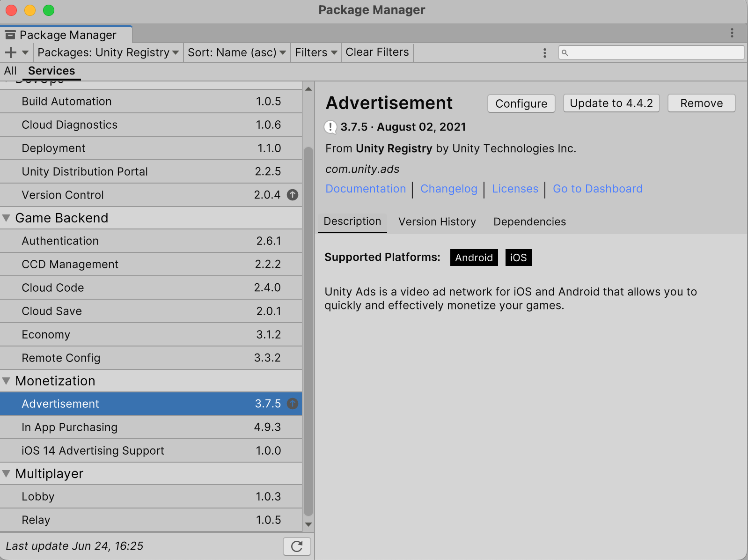Click the plus add package icon
748x560 pixels.
[10, 52]
